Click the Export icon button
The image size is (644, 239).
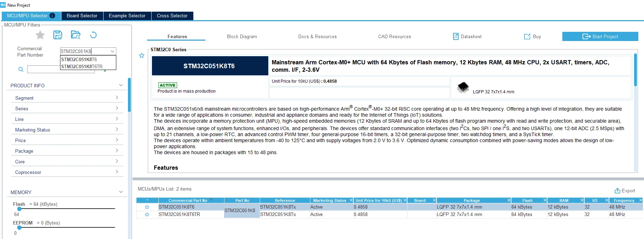(x=625, y=191)
